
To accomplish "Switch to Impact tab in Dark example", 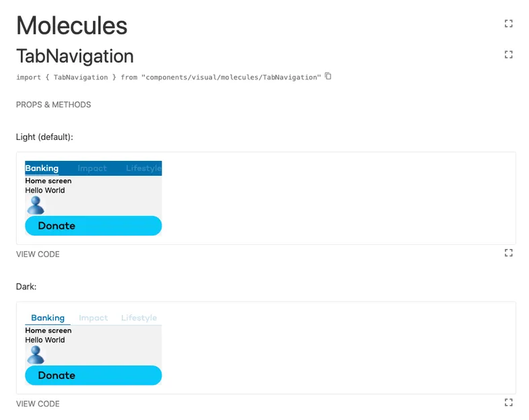I will click(x=94, y=318).
